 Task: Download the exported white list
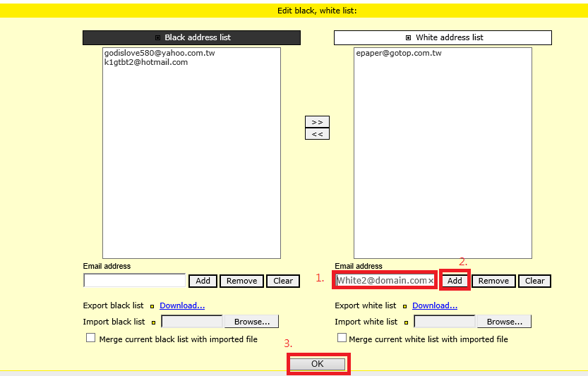[435, 305]
